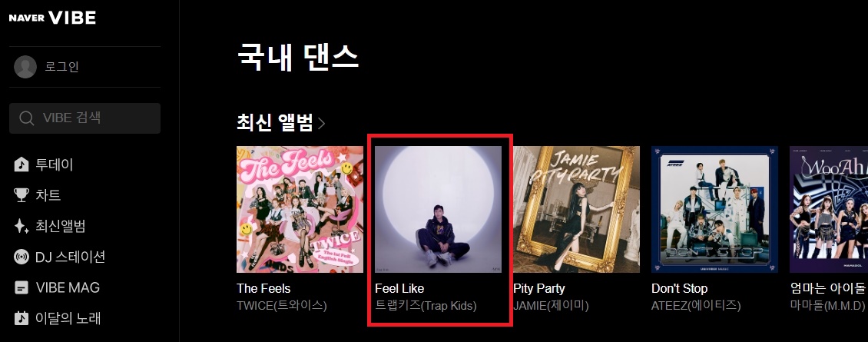Open The Feels album cover

tap(300, 210)
